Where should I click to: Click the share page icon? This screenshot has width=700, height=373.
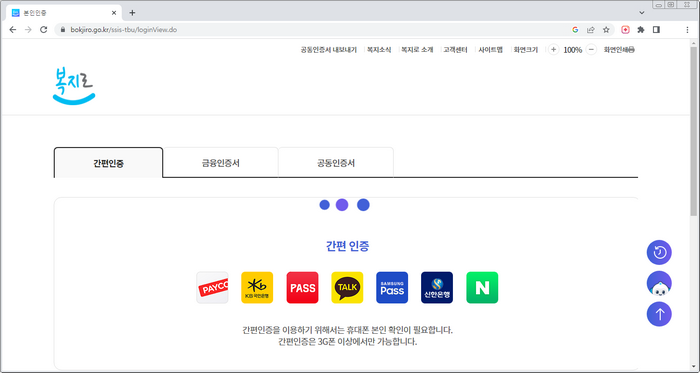[591, 30]
